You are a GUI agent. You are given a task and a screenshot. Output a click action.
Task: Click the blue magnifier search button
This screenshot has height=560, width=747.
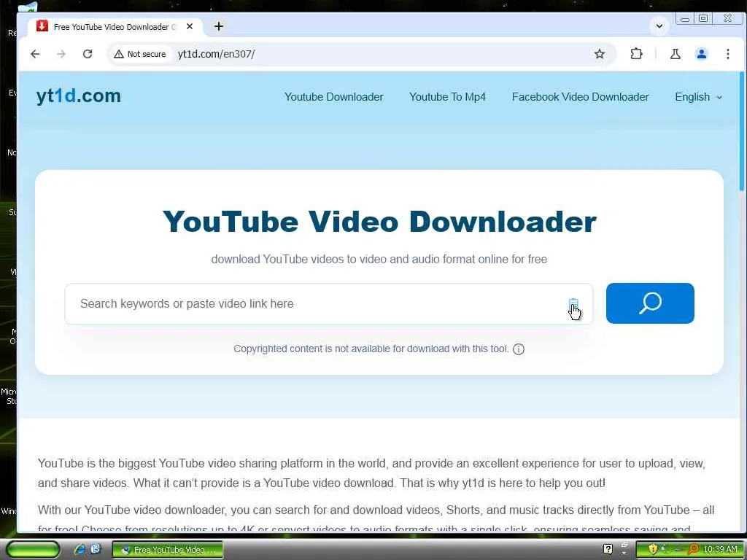650,303
